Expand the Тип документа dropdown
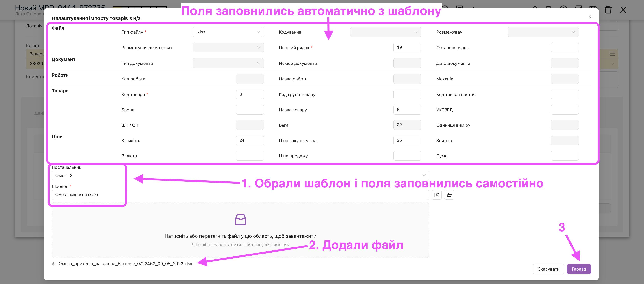644x284 pixels. pyautogui.click(x=228, y=63)
